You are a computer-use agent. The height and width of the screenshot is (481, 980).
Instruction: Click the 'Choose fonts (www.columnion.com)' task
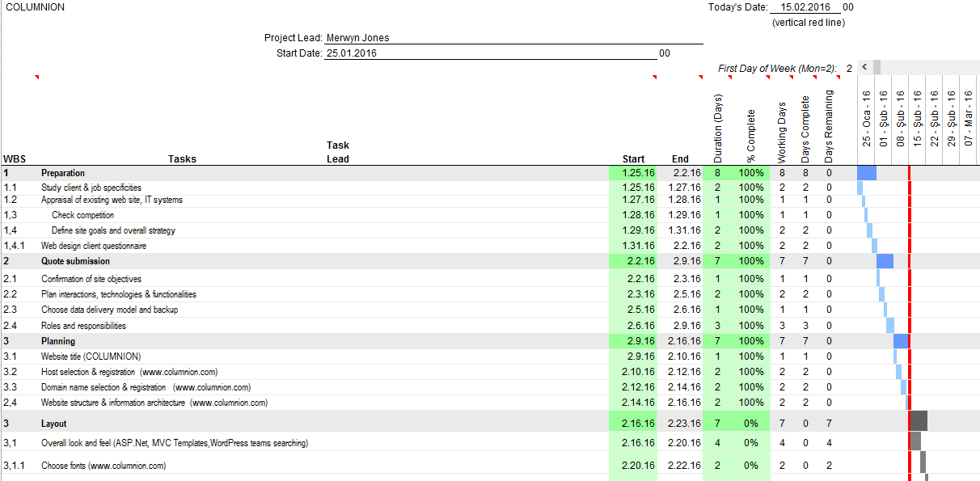point(103,466)
